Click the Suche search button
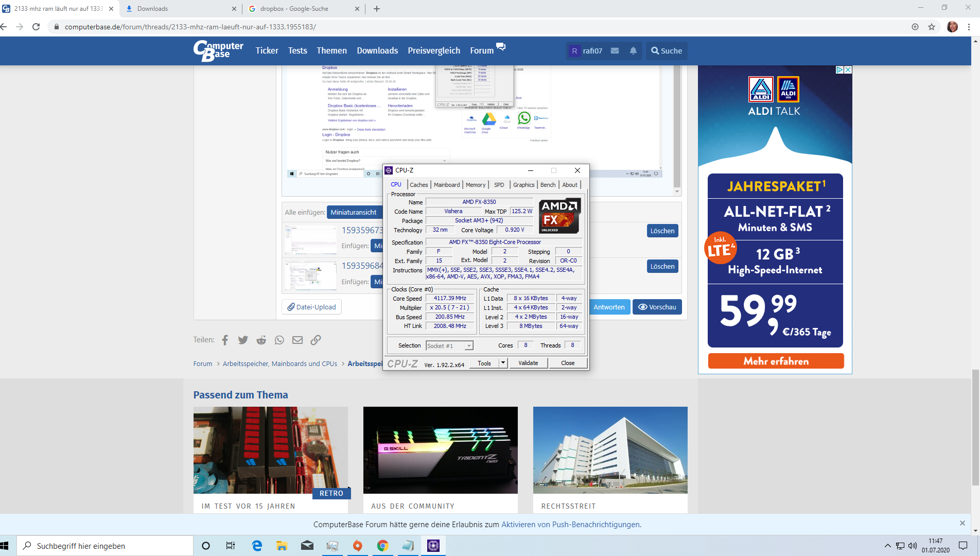 click(667, 50)
